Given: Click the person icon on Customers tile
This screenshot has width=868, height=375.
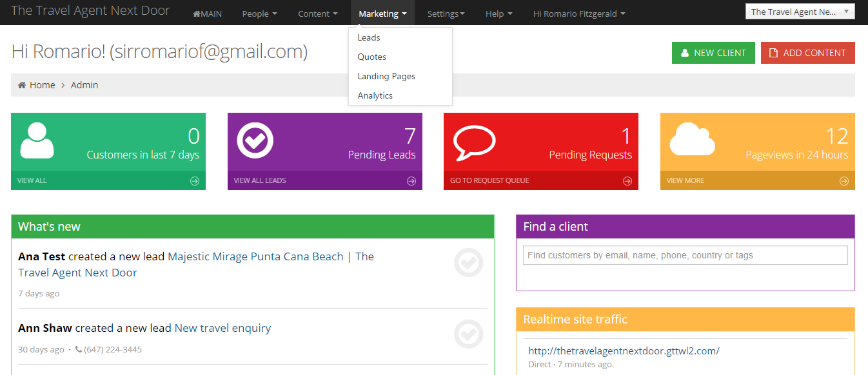Looking at the screenshot, I should 37,140.
